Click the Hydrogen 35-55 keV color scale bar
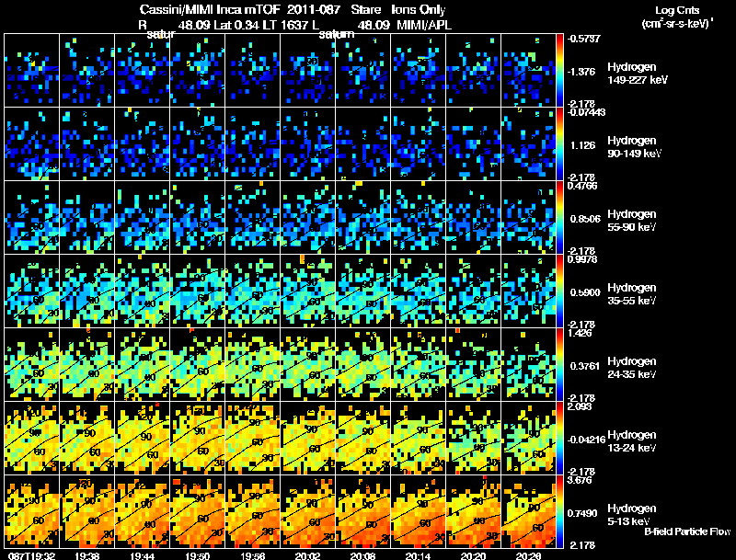The image size is (736, 560). click(x=559, y=291)
